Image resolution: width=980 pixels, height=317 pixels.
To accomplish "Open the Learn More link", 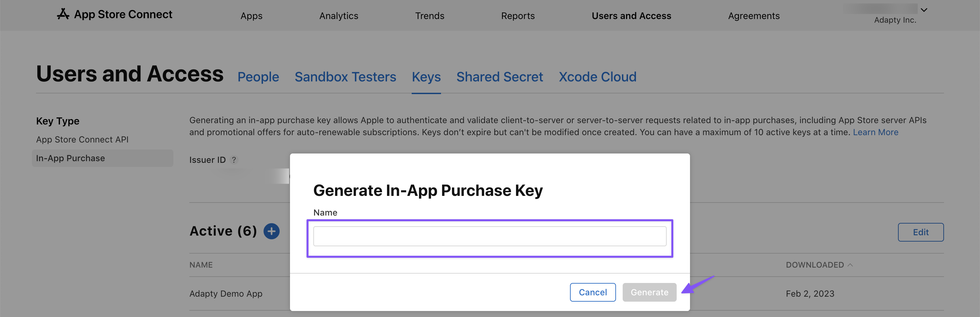I will click(875, 132).
